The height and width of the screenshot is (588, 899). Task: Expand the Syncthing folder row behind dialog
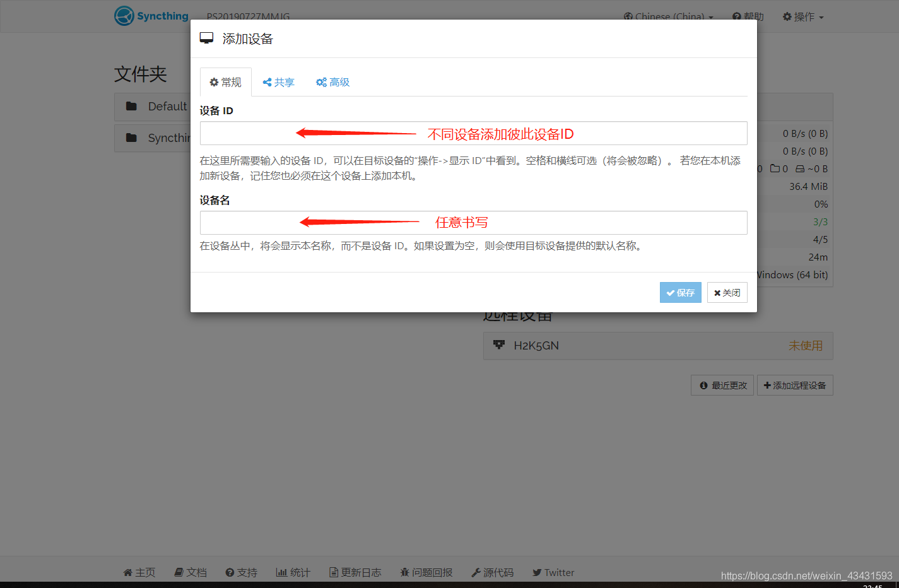[153, 138]
